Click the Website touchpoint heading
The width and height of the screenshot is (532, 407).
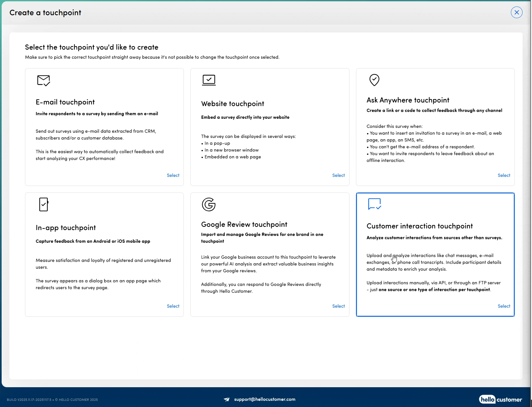[233, 104]
